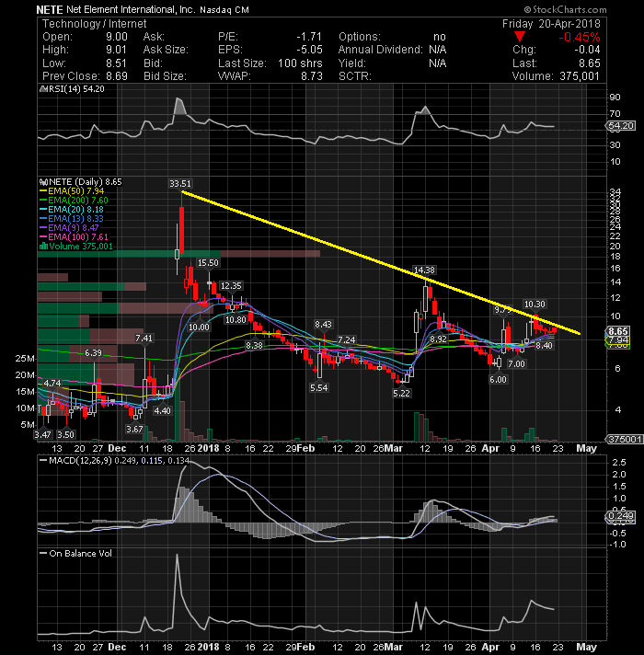Click the 14.38 March high label

click(424, 270)
